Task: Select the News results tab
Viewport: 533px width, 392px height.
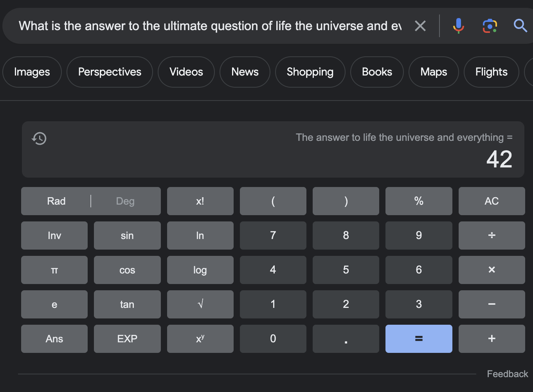Action: click(245, 72)
